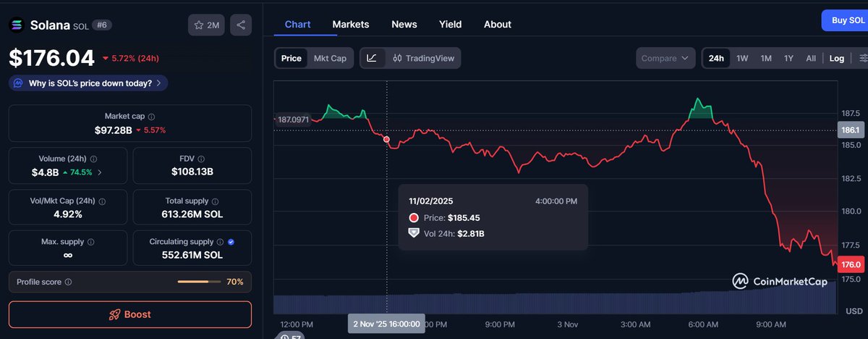Viewport: 868px width, 339px height.
Task: Click the Boost button
Action: pyautogui.click(x=130, y=314)
